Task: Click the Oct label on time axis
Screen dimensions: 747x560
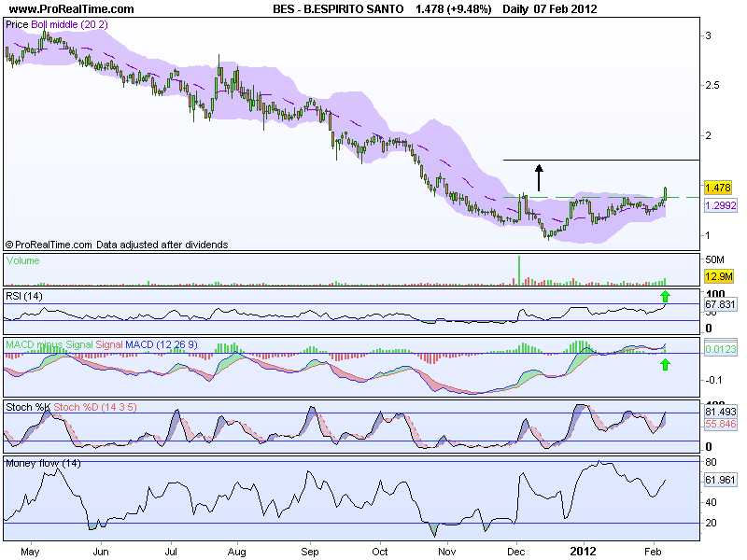Action: tap(380, 552)
